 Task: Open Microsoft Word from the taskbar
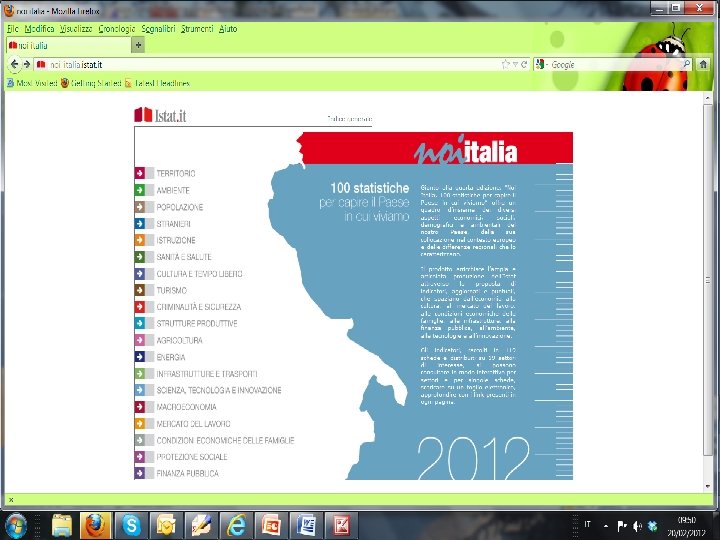tap(306, 526)
